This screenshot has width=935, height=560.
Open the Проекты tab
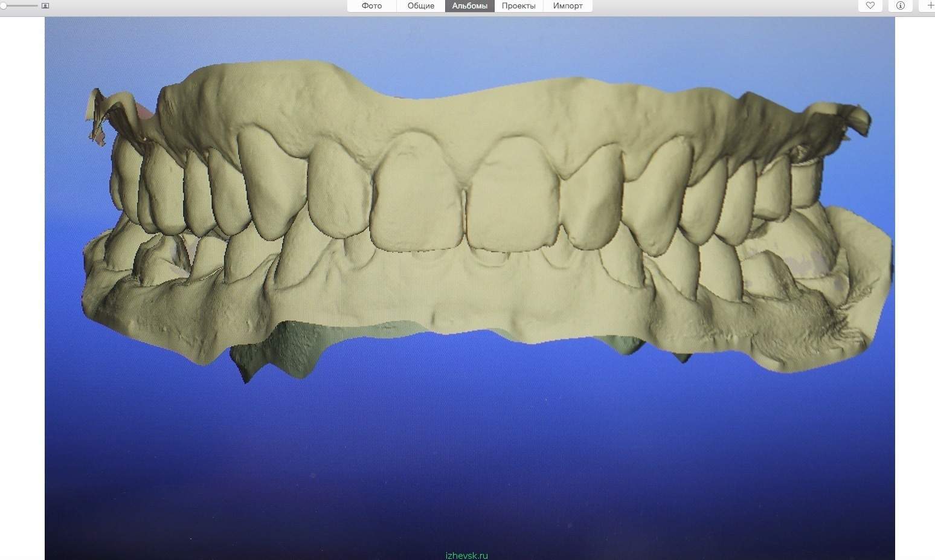tap(518, 6)
